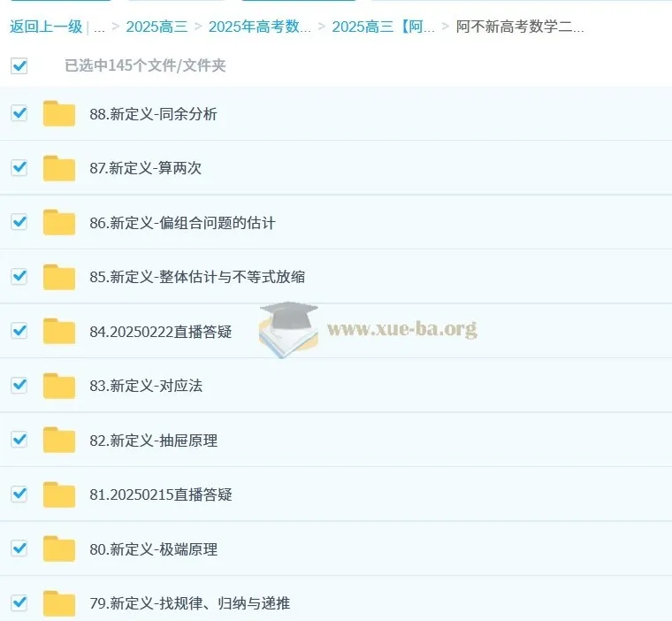Viewport: 672px width, 621px height.
Task: Open folder icon beside 86.新定义-偏组合问题的估计
Action: point(59,223)
